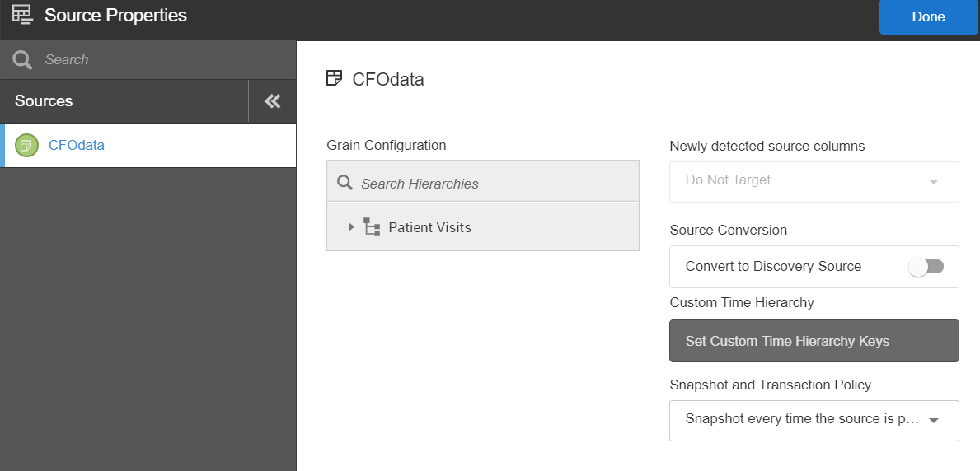The width and height of the screenshot is (980, 471).
Task: Click the Source Properties table icon
Action: click(x=22, y=16)
